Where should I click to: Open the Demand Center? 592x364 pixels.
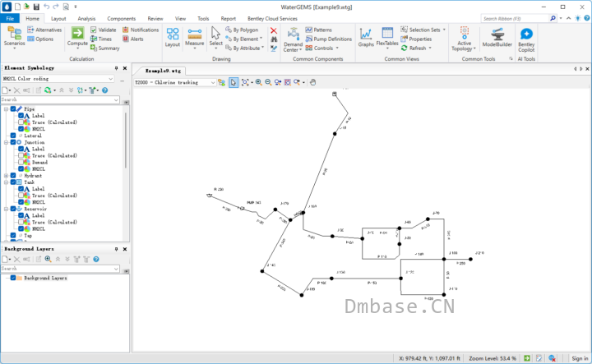pyautogui.click(x=293, y=39)
